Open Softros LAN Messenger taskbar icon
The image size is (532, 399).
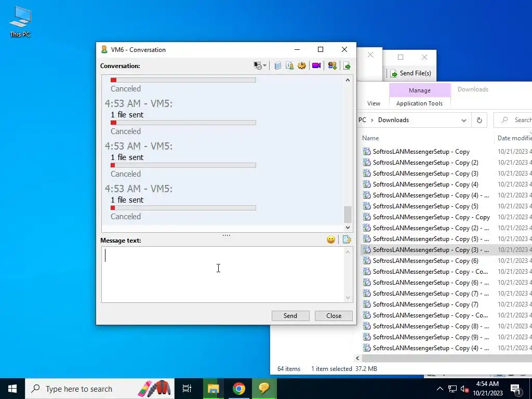click(264, 389)
